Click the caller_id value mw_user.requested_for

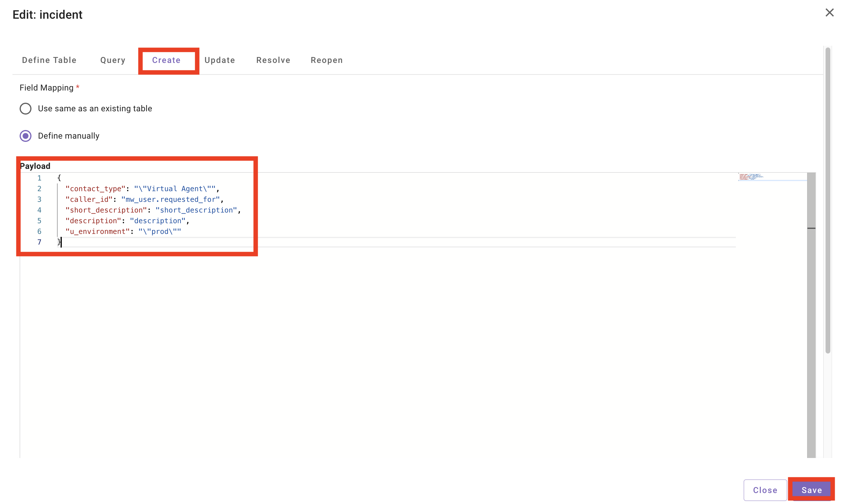(x=170, y=199)
